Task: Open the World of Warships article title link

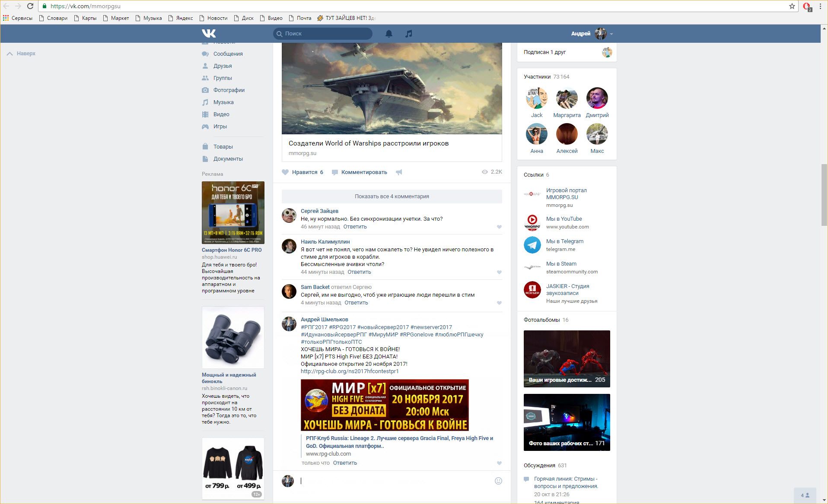Action: [369, 143]
